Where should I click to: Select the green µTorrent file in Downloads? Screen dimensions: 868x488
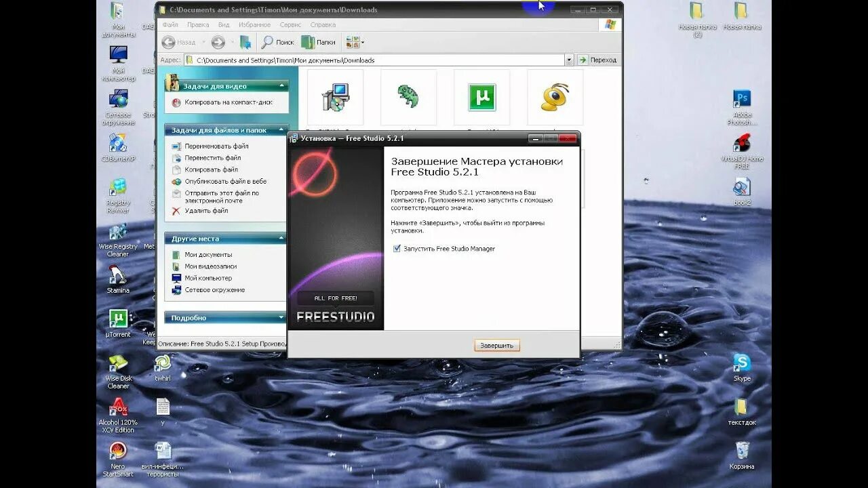pos(481,97)
